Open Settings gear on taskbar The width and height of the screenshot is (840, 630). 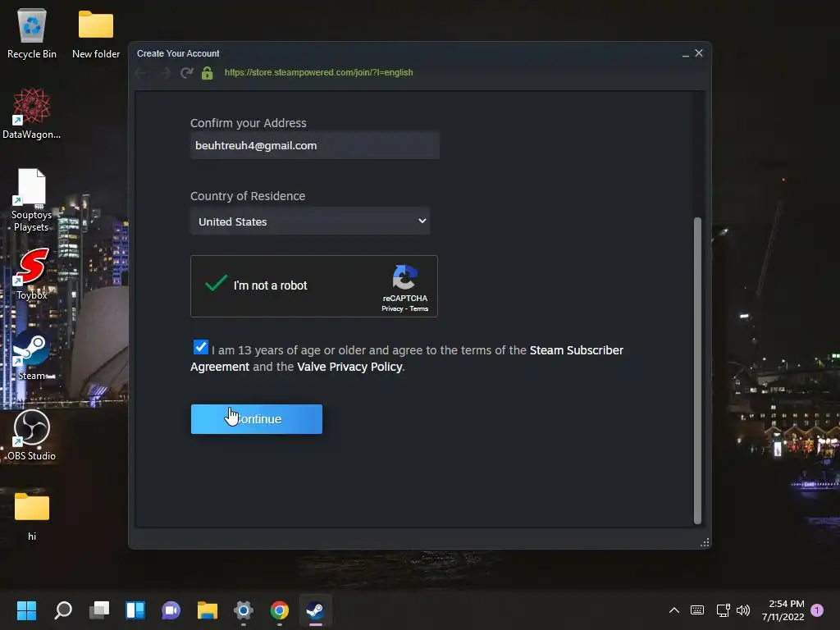pyautogui.click(x=243, y=610)
